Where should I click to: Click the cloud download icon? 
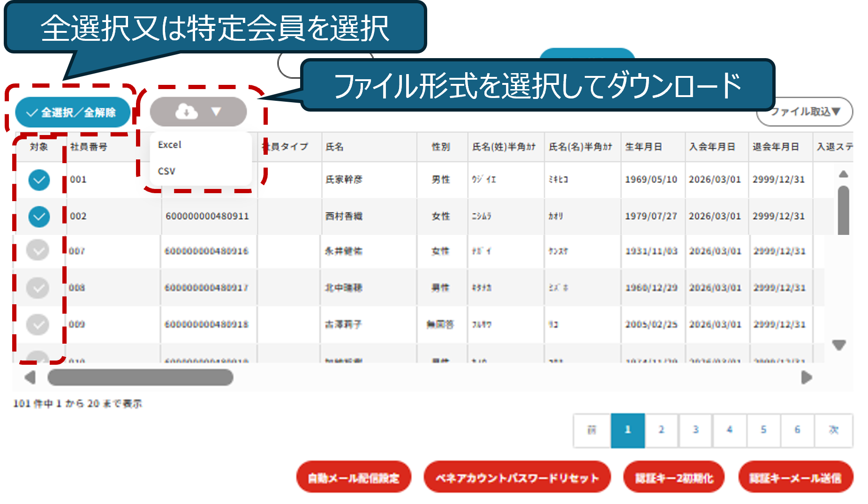tap(186, 112)
